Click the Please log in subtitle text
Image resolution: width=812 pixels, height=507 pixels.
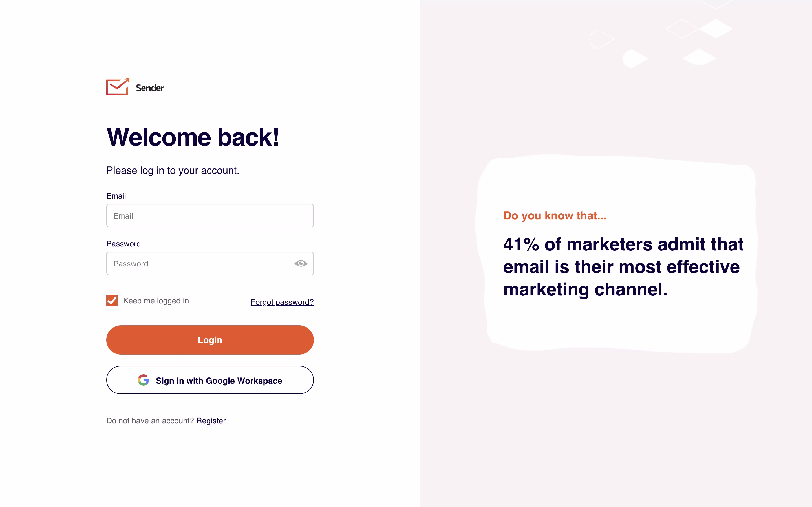(173, 170)
